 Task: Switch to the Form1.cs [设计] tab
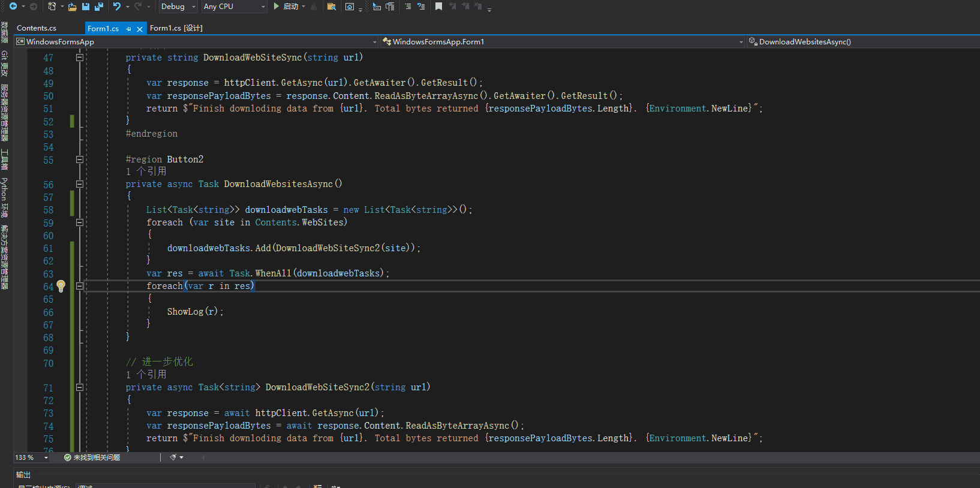pos(176,28)
